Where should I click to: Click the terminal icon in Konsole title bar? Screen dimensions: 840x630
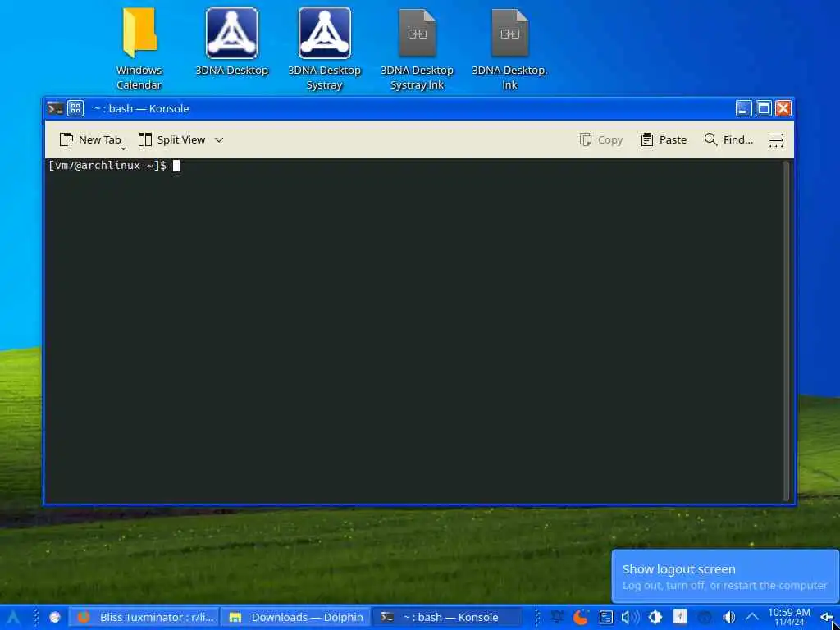(x=55, y=109)
